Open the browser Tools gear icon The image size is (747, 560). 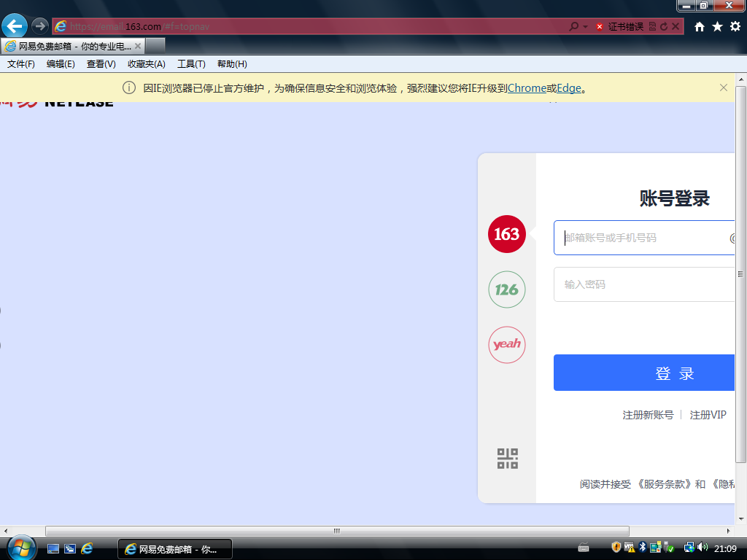(x=735, y=27)
